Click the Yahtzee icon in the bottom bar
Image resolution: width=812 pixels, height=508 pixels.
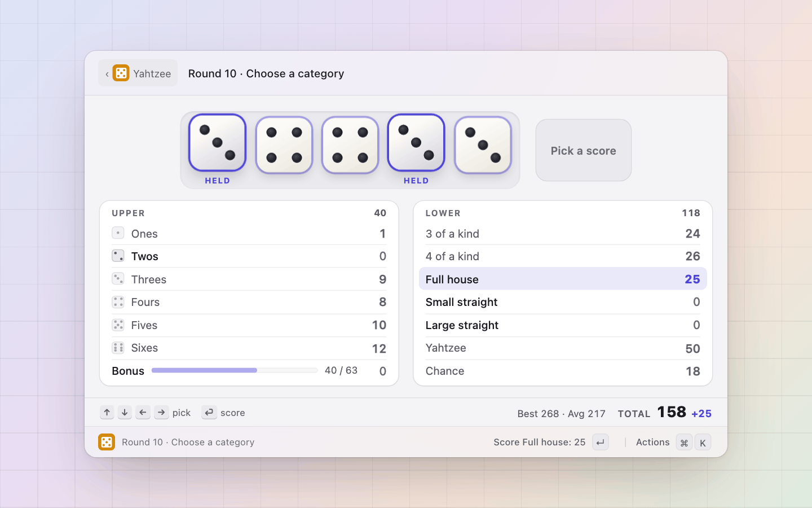(x=107, y=442)
